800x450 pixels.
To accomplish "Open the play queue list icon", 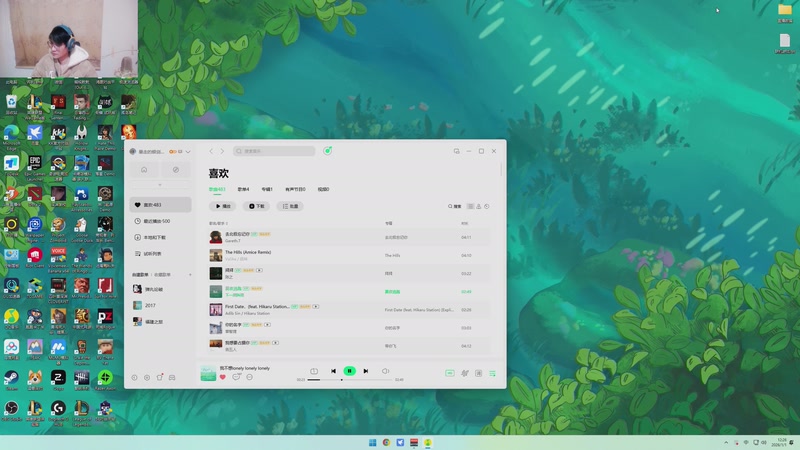I will click(x=492, y=373).
